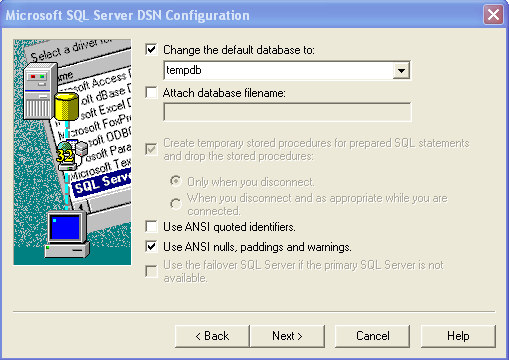509x360 pixels.
Task: Open the tempdb database dropdown arrow
Action: [x=401, y=71]
